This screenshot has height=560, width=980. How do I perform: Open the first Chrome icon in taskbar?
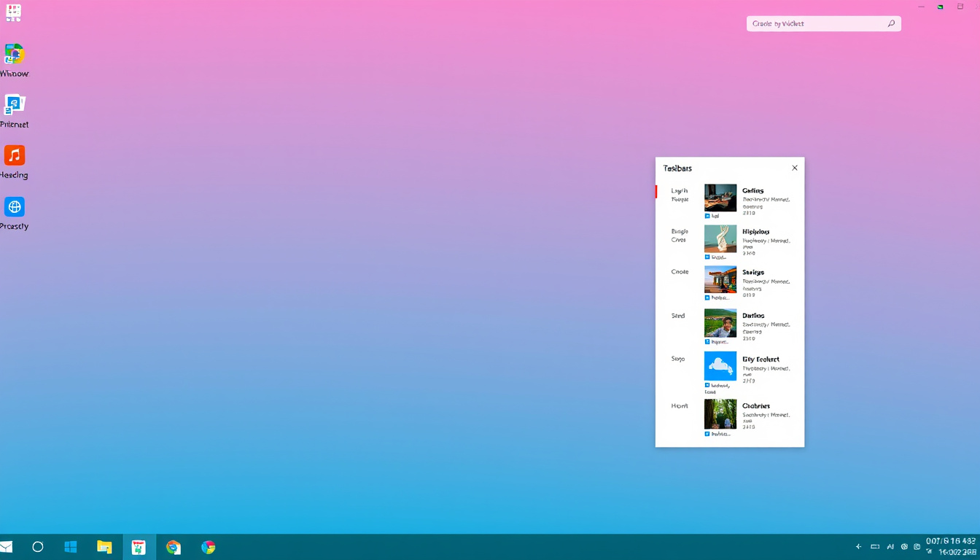173,547
